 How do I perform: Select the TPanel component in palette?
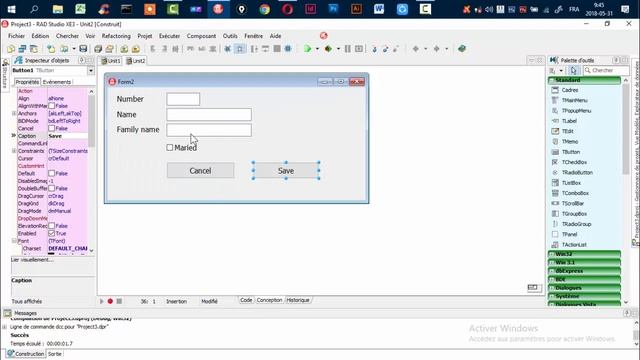569,234
